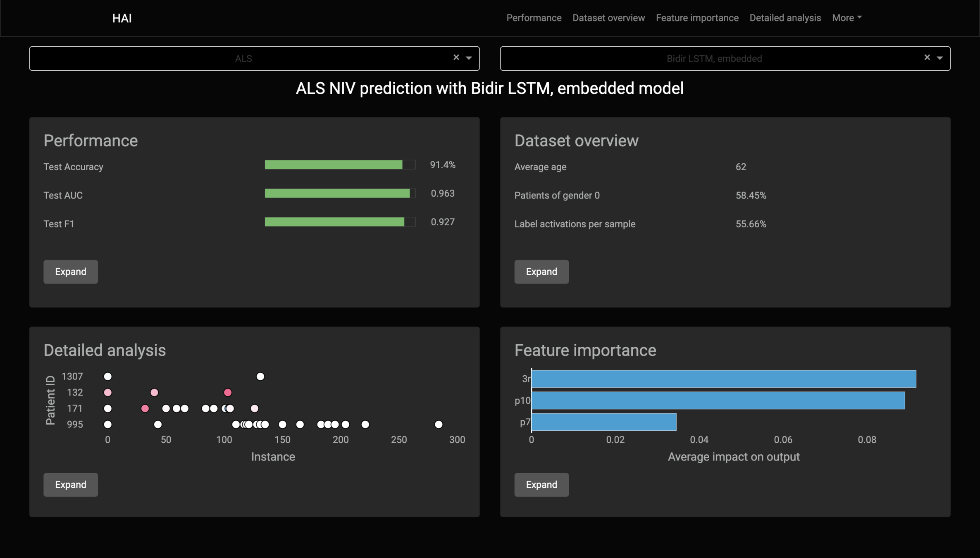Screen dimensions: 980x558
Task: Expand the Feature importance card
Action: click(x=541, y=484)
